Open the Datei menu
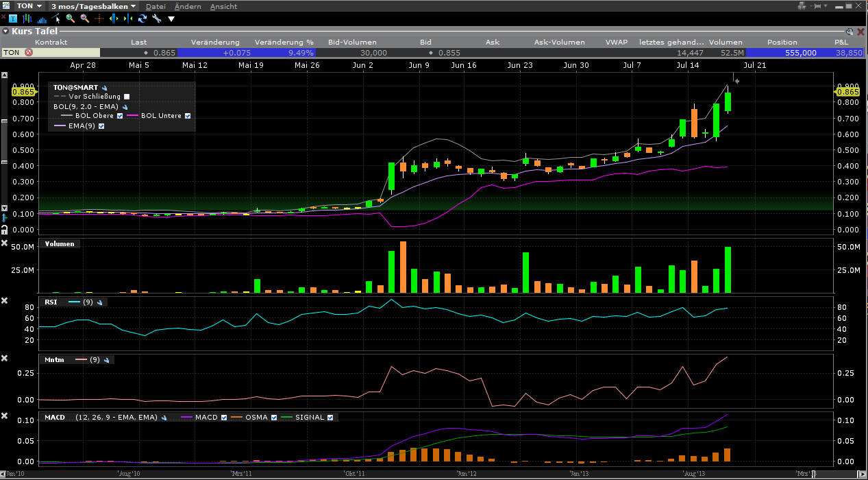 tap(156, 6)
